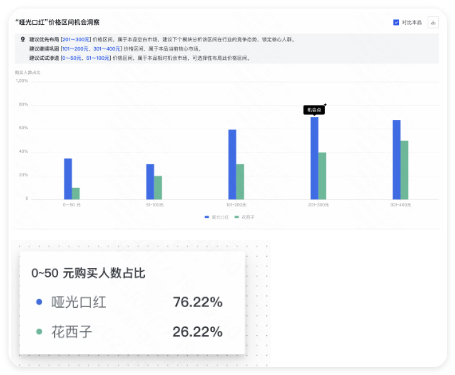Open the 0~50元 link in suggestion text
The width and height of the screenshot is (455, 375).
coord(71,58)
